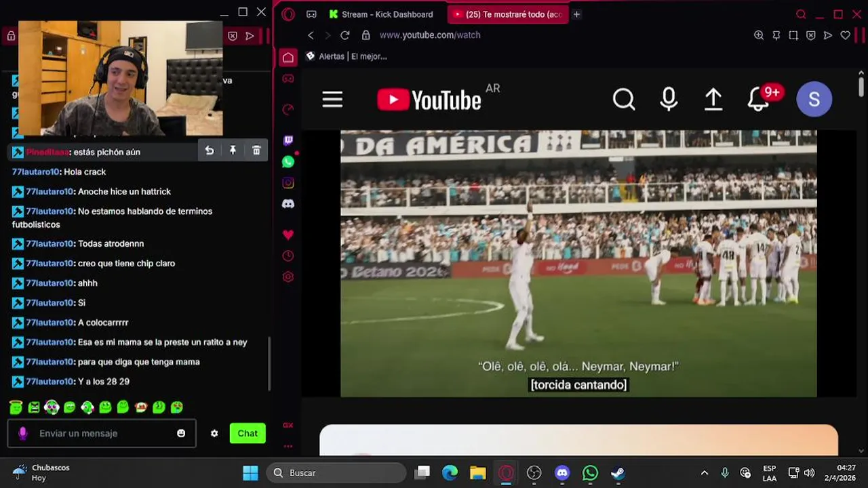Click the zoom magnifier icon in the address bar
The image size is (868, 488).
[x=759, y=35]
